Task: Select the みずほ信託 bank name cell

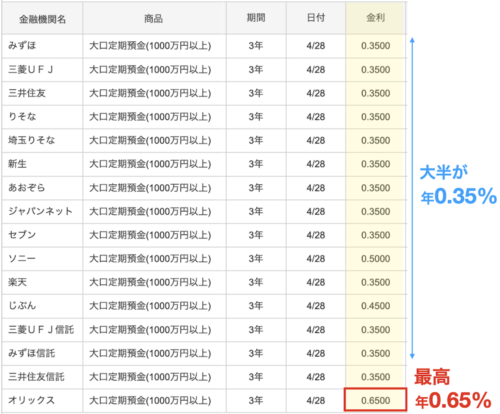Action: 42,354
